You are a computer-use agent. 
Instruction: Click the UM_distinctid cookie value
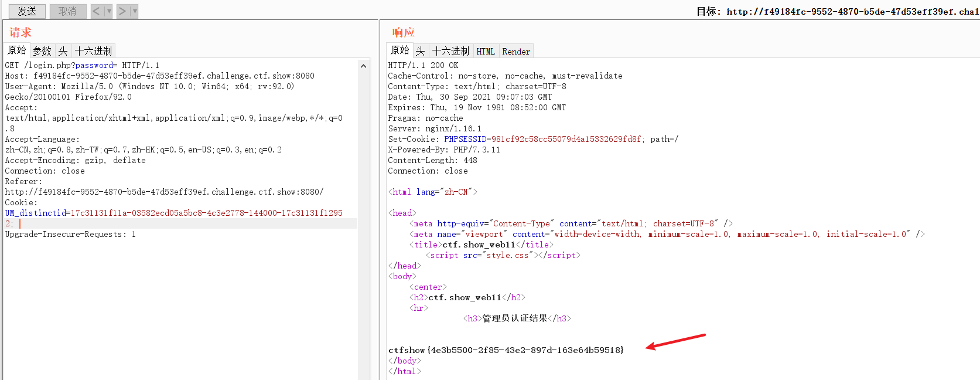[x=206, y=213]
